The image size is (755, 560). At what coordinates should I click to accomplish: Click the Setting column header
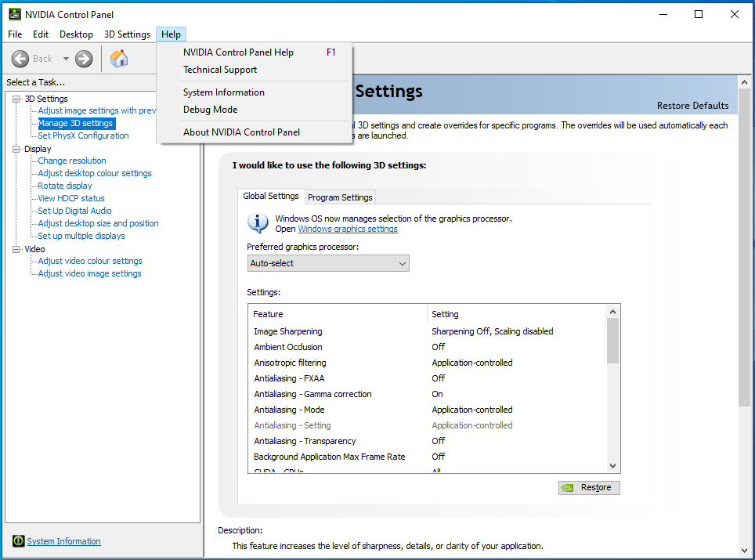click(516, 314)
